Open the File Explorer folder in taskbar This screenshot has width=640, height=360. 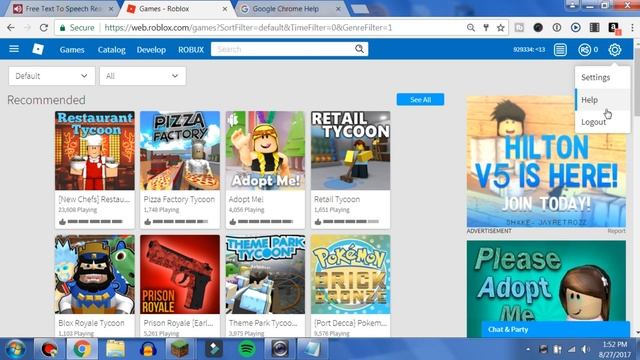[115, 349]
